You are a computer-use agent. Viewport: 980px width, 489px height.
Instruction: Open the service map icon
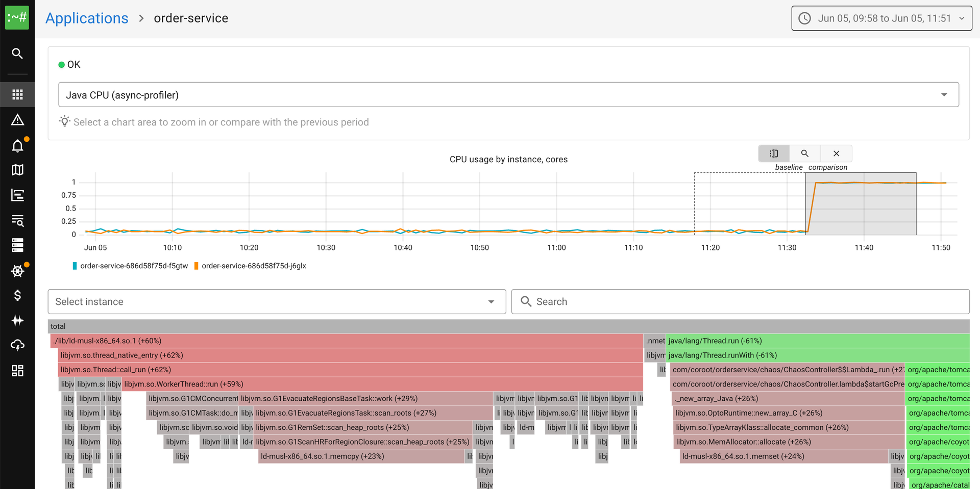point(17,170)
